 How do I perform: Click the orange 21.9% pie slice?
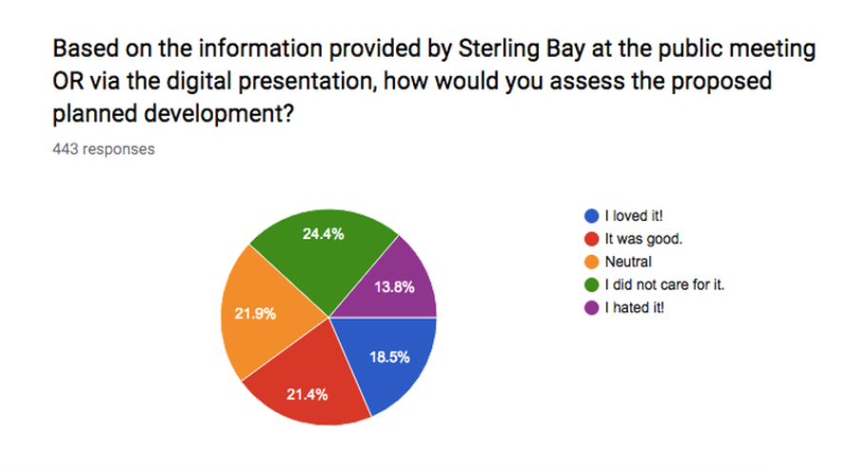pos(260,316)
